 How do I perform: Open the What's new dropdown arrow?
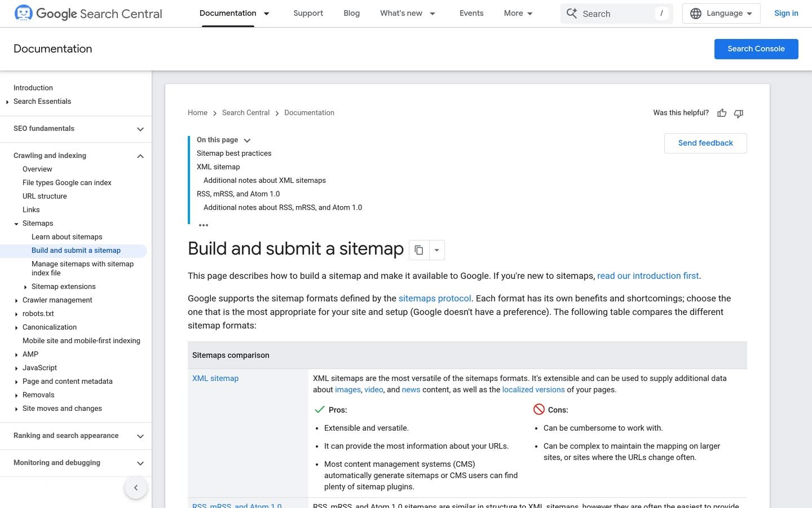(x=433, y=14)
